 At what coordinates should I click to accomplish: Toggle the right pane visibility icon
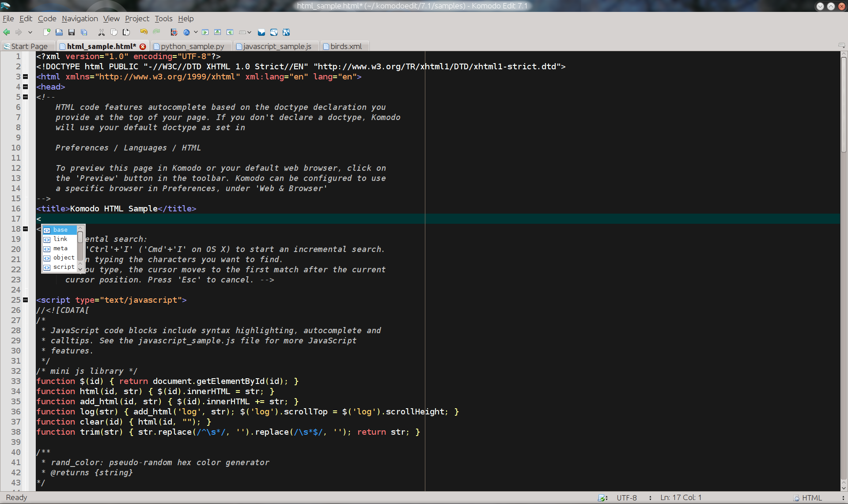click(x=230, y=32)
